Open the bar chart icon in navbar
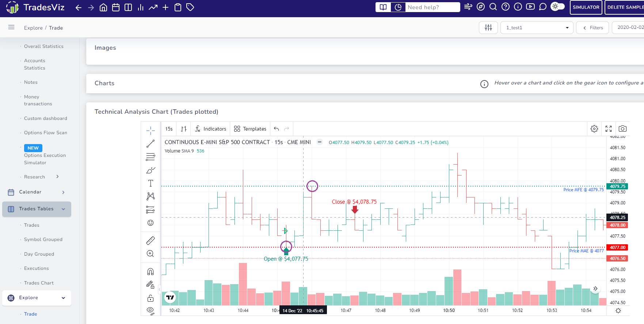This screenshot has height=324, width=644. pyautogui.click(x=141, y=7)
